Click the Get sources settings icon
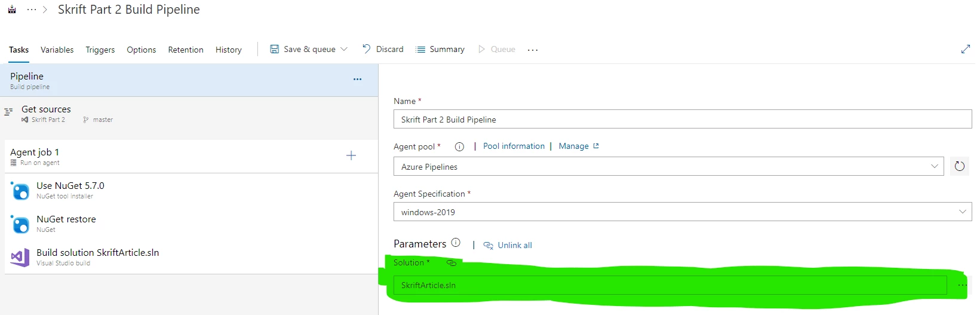The height and width of the screenshot is (315, 980). pyautogui.click(x=8, y=112)
